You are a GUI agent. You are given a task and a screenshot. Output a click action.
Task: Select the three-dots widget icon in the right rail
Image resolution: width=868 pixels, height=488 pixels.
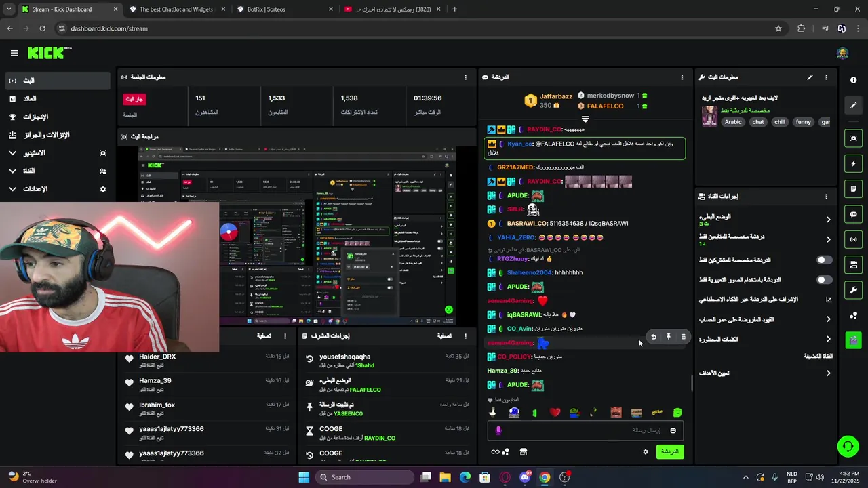point(853,315)
